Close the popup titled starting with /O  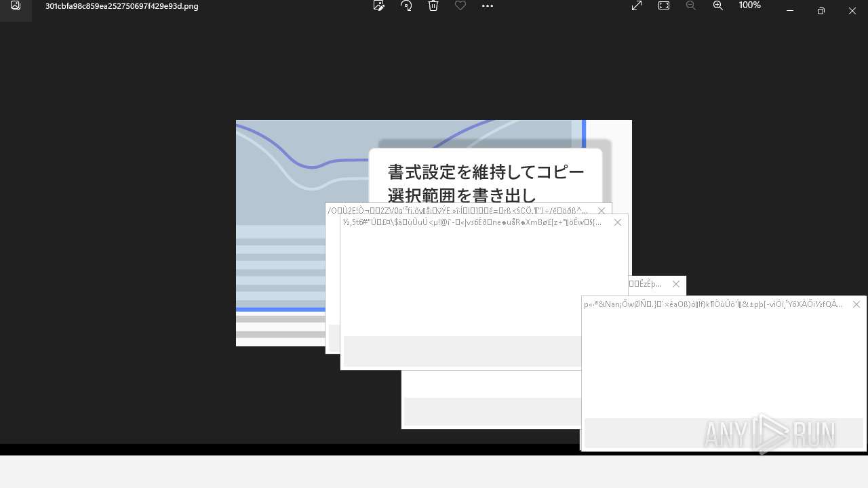(x=601, y=211)
